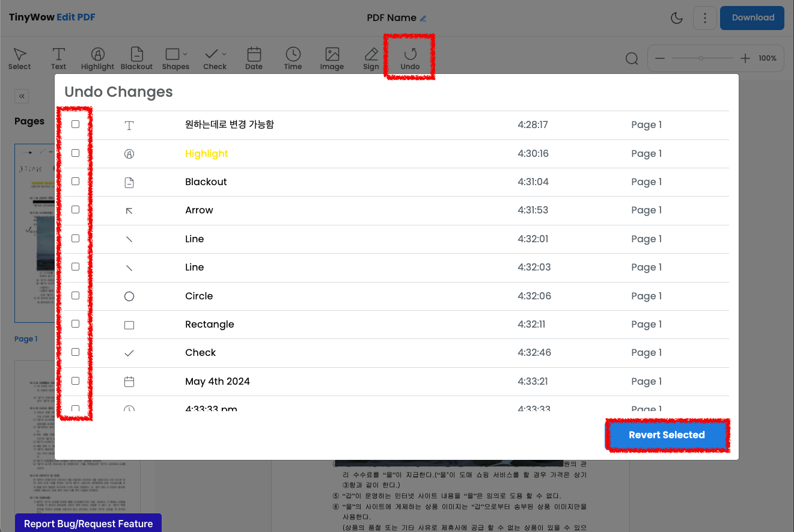Viewport: 794px width, 532px height.
Task: Open the Blackout tool
Action: [136, 58]
